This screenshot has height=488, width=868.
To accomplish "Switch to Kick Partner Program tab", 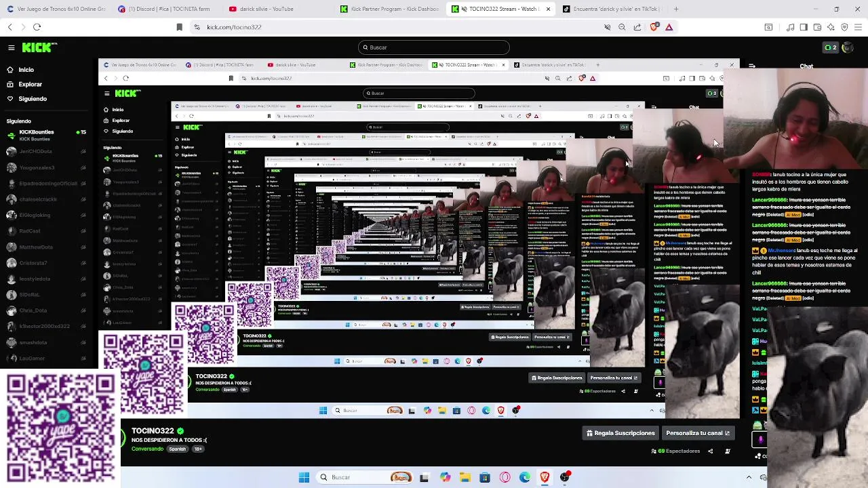I will 390,9.
